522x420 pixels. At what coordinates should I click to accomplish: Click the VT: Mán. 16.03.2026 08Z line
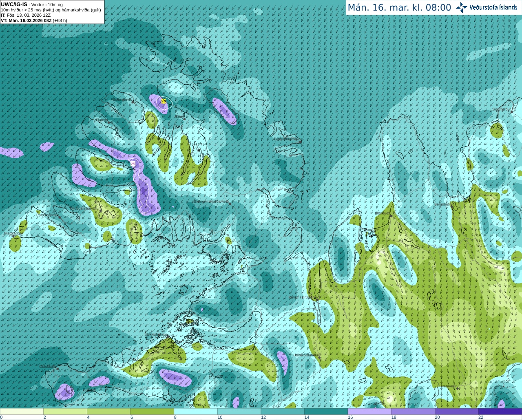pos(34,20)
